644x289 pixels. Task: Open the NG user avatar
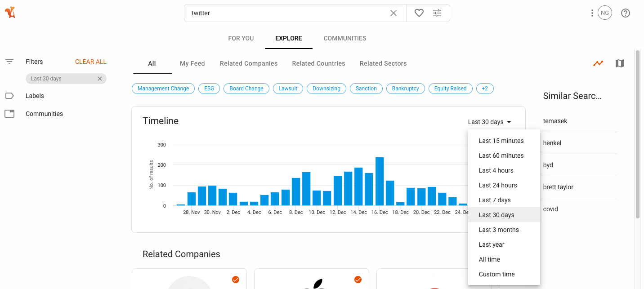click(605, 13)
